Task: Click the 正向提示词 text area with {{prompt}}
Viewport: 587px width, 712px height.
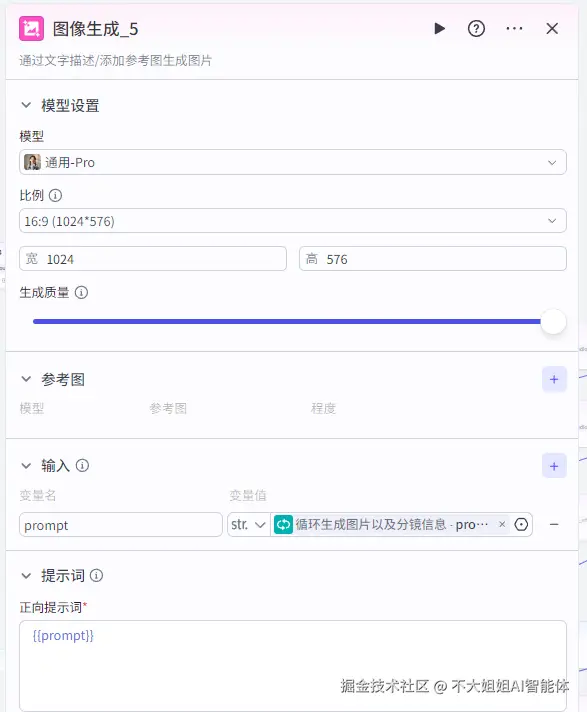Action: [x=293, y=665]
